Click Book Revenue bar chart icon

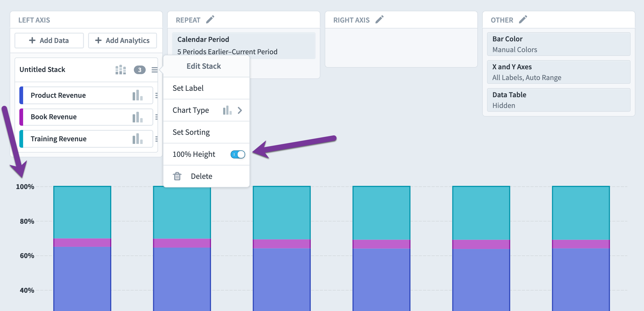(x=138, y=117)
